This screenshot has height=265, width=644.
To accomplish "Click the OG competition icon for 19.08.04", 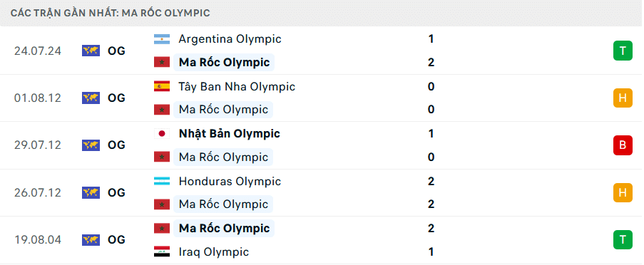I will 91,240.
